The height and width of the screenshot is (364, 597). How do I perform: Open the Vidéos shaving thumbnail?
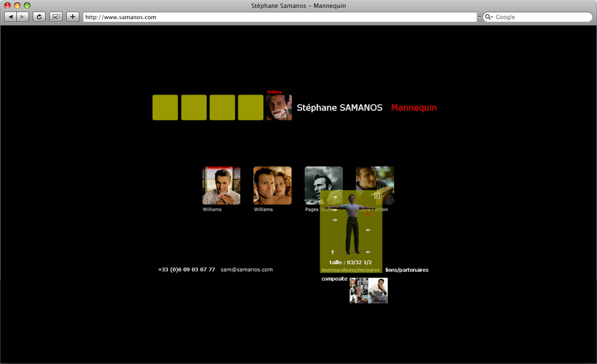tap(279, 108)
